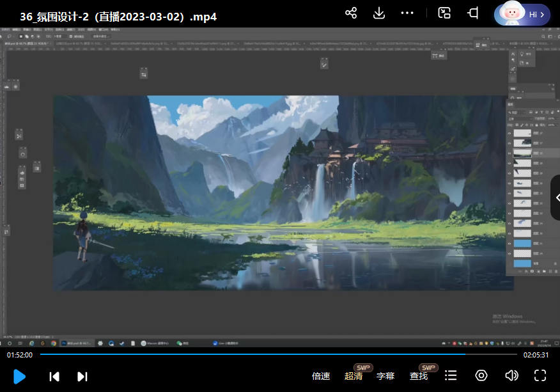The height and width of the screenshot is (392, 560).
Task: Open the layer filter kind dropdown
Action: pyautogui.click(x=517, y=112)
